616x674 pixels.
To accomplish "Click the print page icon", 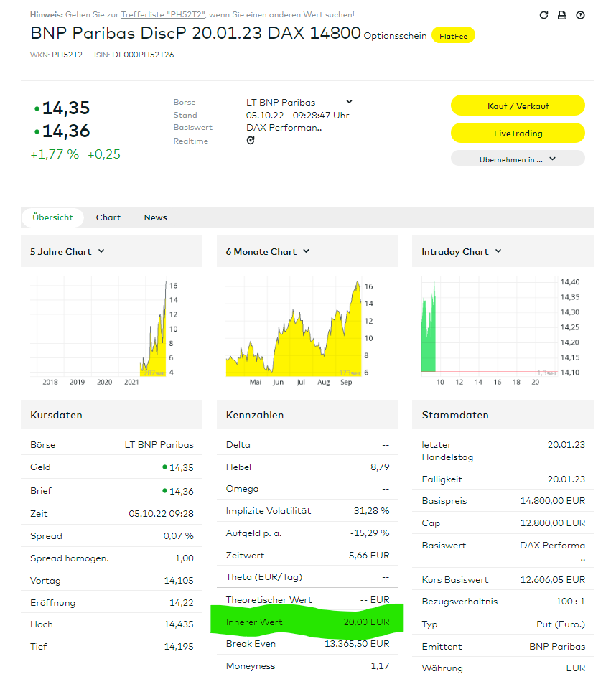I will (562, 15).
